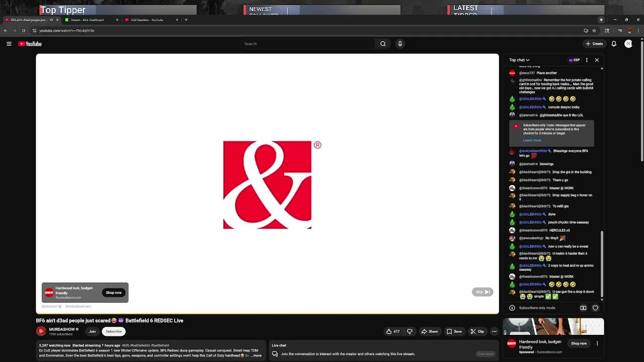
Task: Like the video with thumbs up
Action: point(392,331)
